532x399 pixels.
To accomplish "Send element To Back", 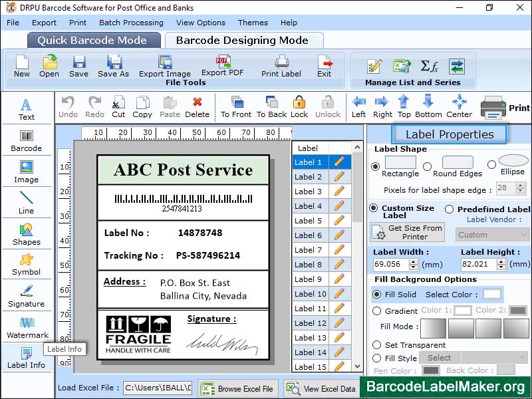I will pos(272,107).
